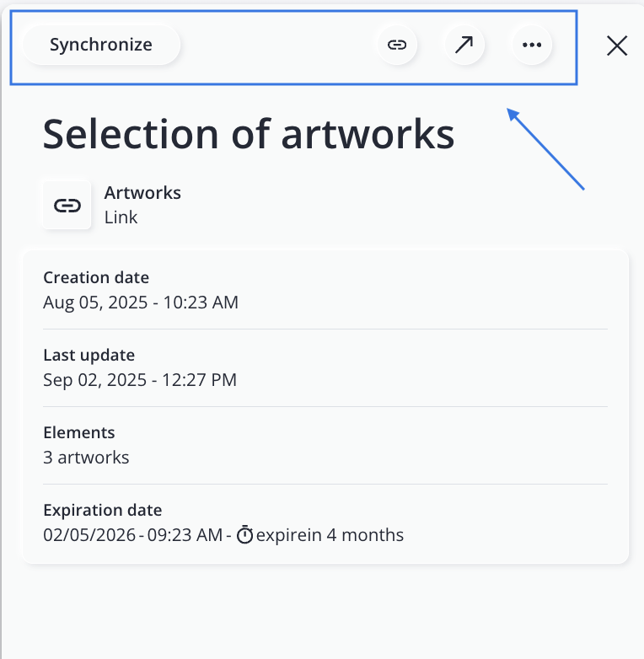Click the Elements heading

click(x=79, y=432)
